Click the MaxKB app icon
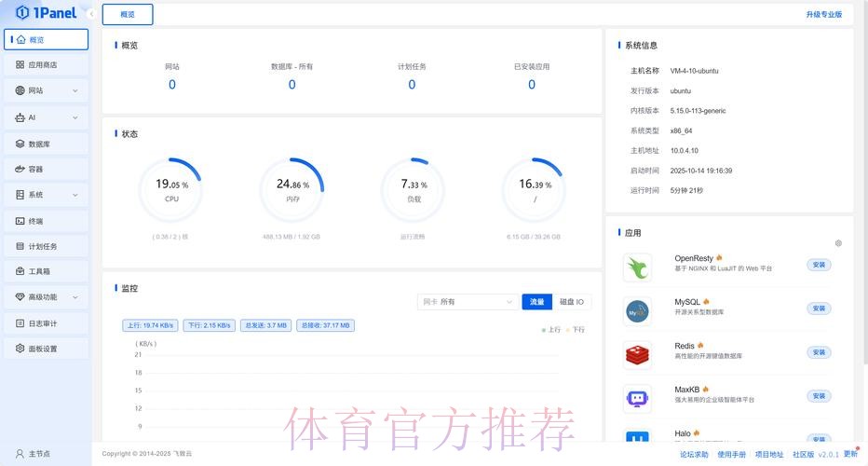The width and height of the screenshot is (868, 466). (637, 399)
